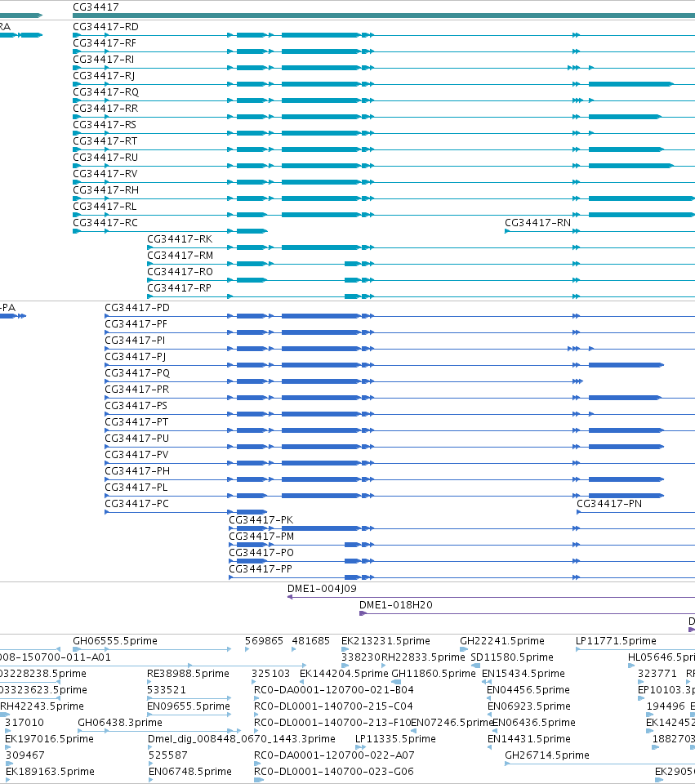
Task: Select short transcript CG34417-RC label
Action: pyautogui.click(x=105, y=222)
